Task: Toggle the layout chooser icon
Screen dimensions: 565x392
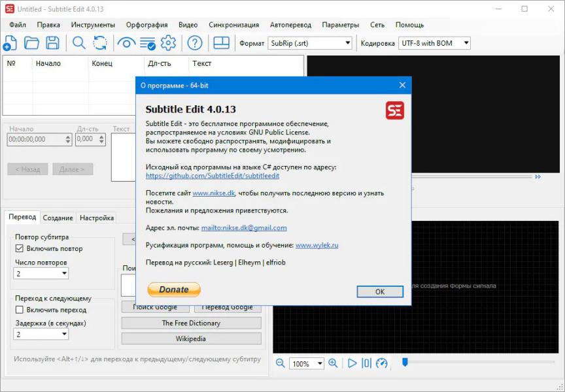Action: (222, 43)
